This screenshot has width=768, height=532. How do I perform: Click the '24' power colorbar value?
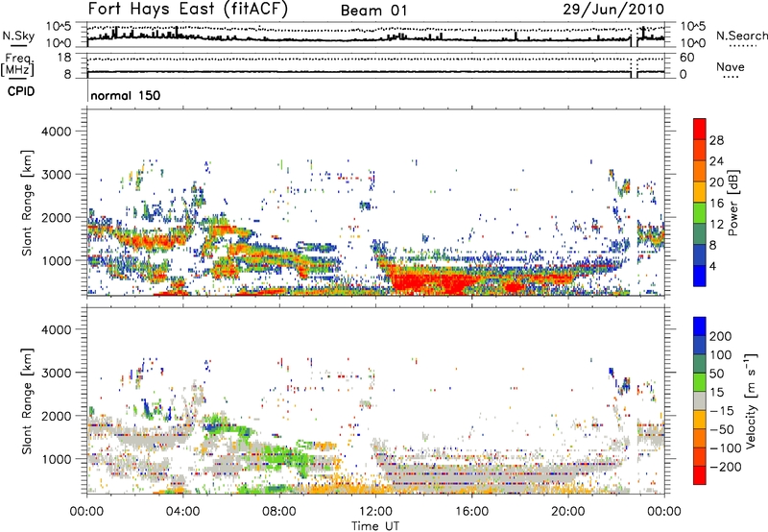point(716,161)
